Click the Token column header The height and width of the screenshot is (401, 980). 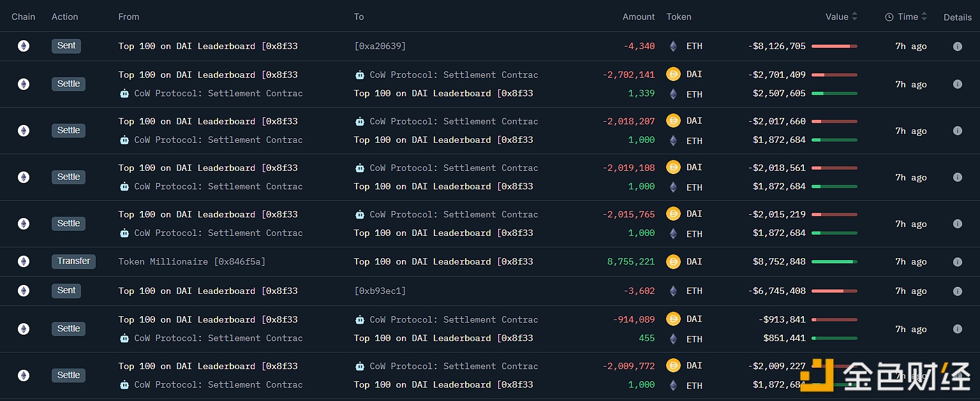(678, 17)
